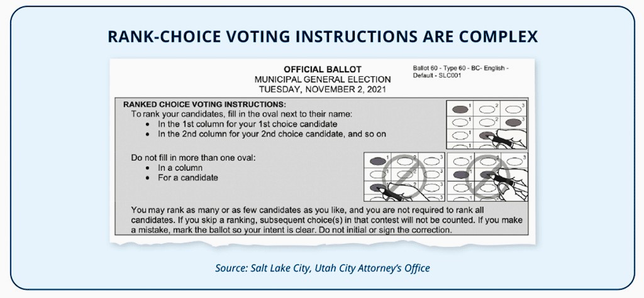Click the Salt Lake City source caption
Image resolution: width=644 pixels, height=298 pixels.
[322, 268]
